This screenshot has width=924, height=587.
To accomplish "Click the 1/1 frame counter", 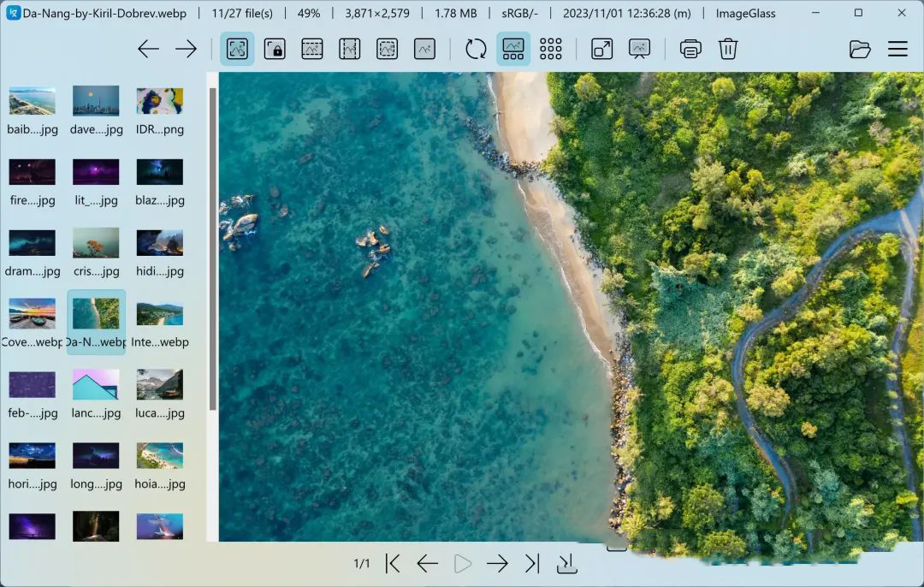I will (362, 564).
